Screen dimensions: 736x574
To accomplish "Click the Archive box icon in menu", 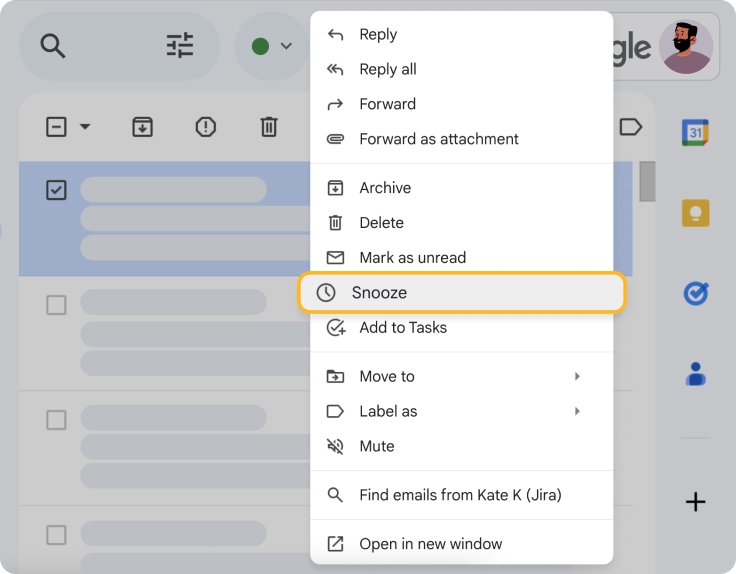I will (x=335, y=188).
